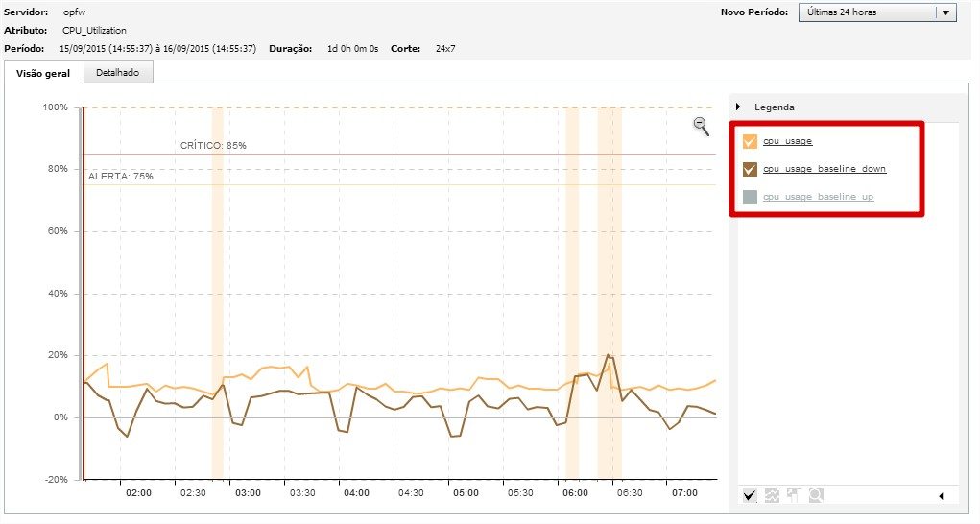Image resolution: width=980 pixels, height=524 pixels.
Task: Enable the cpu_usage_baseline_up series checkbox
Action: pos(750,197)
